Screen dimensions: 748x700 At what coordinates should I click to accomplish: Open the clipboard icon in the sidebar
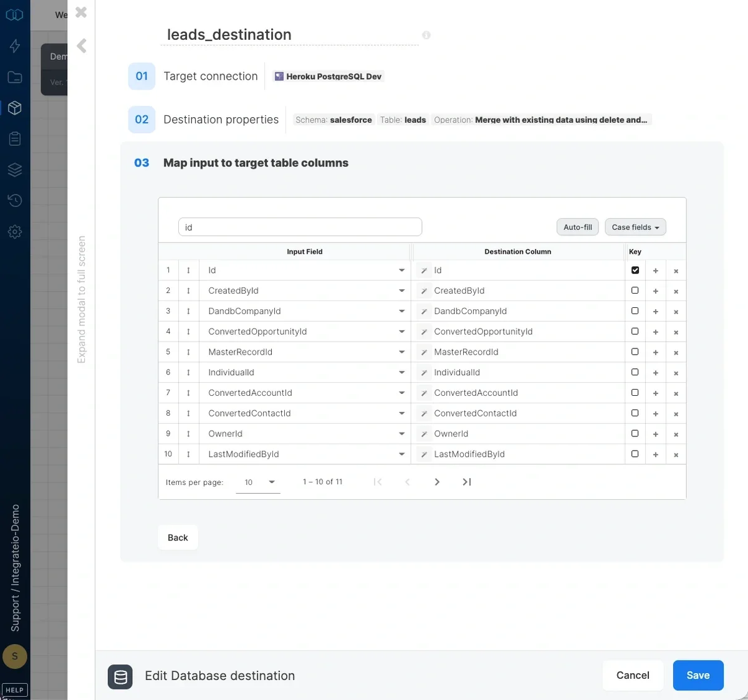15,138
